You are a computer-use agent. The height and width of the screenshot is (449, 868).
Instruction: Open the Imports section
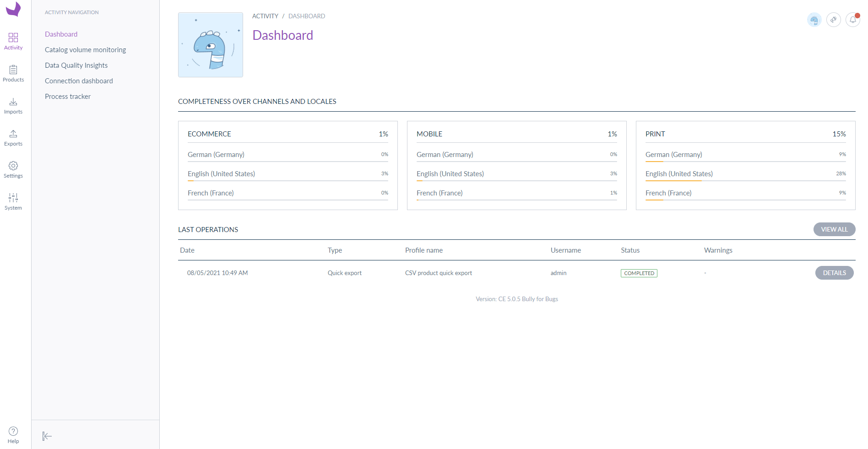(13, 105)
